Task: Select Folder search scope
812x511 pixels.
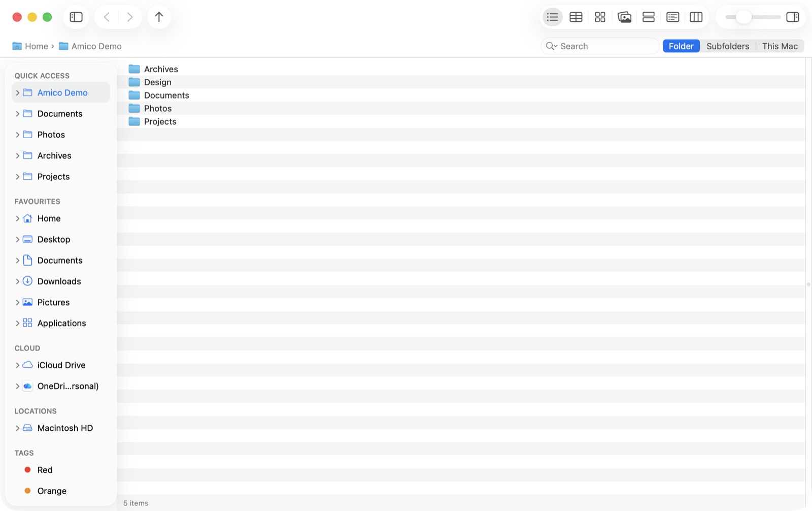Action: [681, 46]
